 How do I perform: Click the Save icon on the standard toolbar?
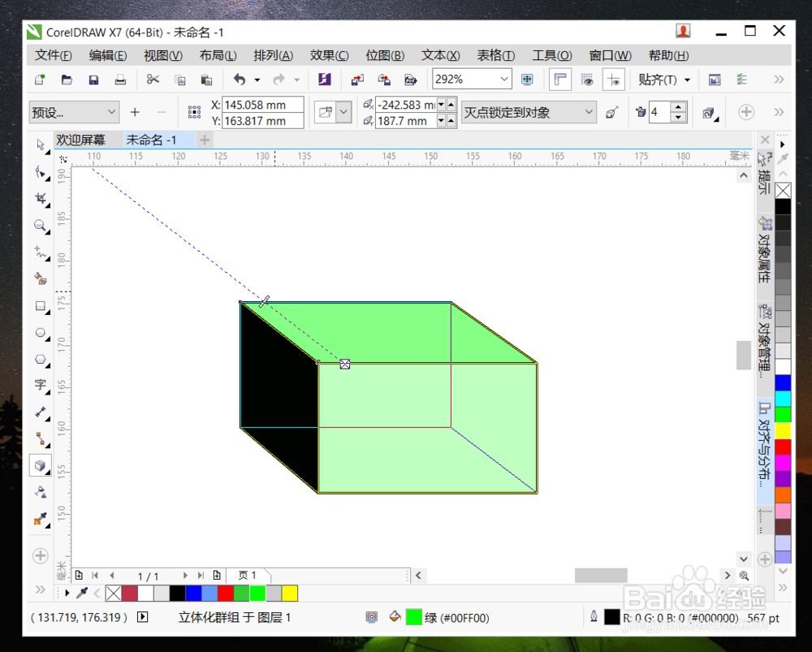[x=93, y=79]
